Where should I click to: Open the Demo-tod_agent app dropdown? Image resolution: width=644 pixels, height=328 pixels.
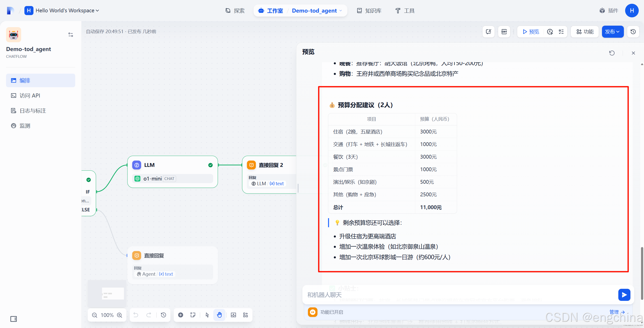(x=317, y=11)
